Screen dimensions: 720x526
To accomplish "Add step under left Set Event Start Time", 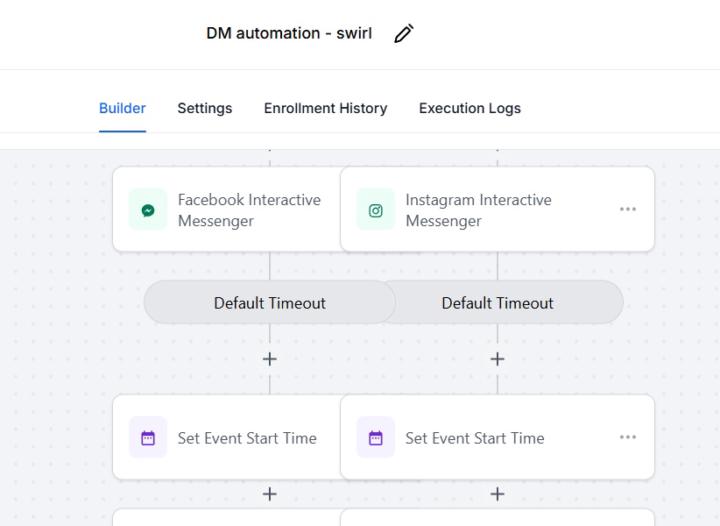I will click(270, 494).
